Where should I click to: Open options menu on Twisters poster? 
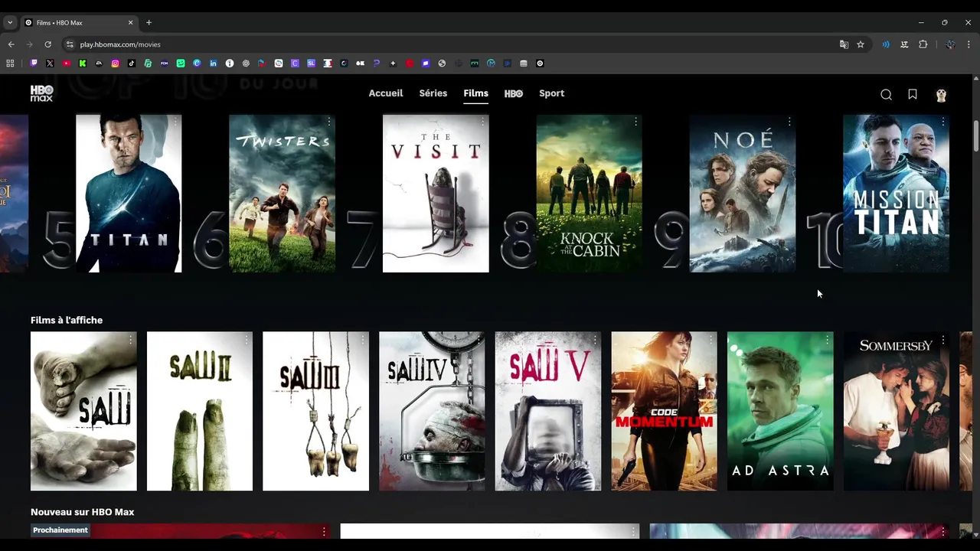[329, 122]
